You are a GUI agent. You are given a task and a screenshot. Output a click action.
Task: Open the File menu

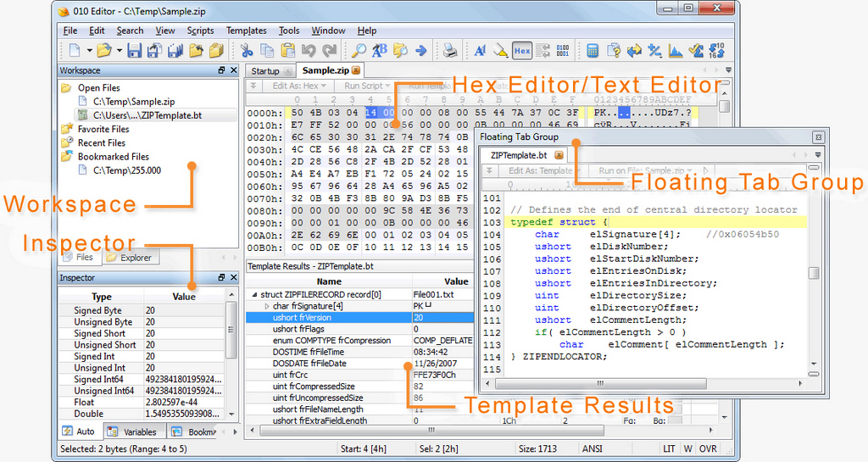(x=70, y=31)
